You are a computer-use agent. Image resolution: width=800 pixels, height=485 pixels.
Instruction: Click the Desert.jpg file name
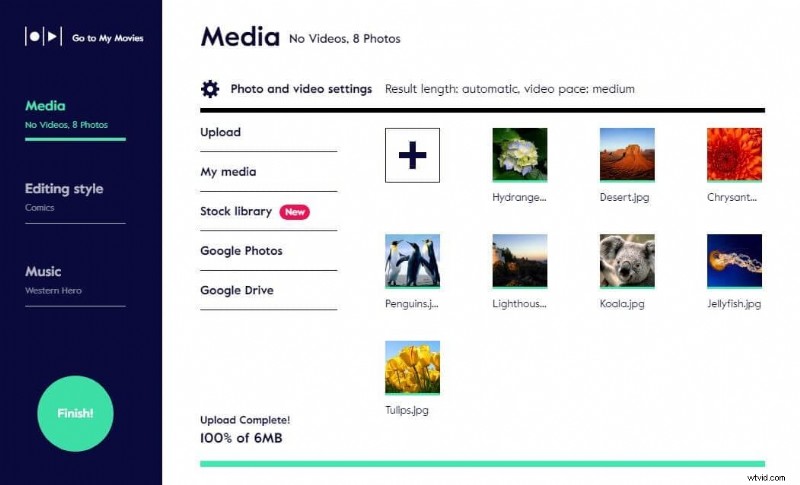[x=624, y=197]
